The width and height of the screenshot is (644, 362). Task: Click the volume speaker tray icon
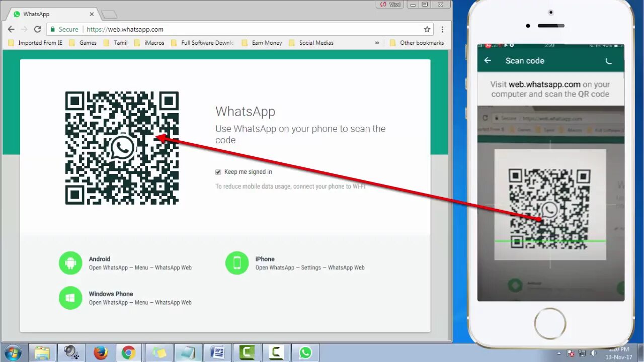[593, 353]
